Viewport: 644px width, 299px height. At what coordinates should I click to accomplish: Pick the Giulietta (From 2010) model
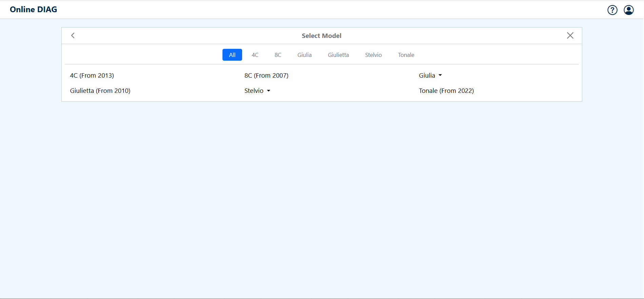click(100, 91)
